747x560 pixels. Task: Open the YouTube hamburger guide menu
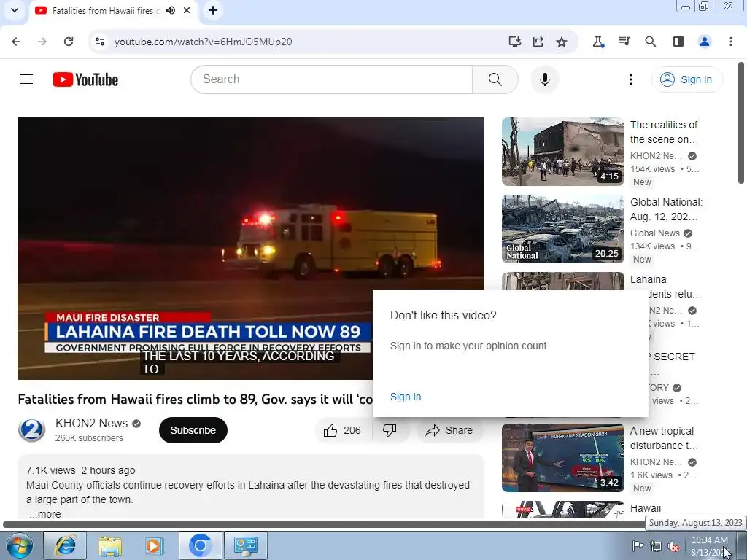pyautogui.click(x=26, y=79)
